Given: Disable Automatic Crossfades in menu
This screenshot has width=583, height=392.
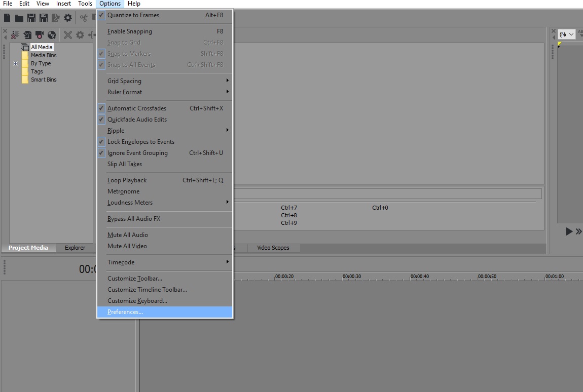Looking at the screenshot, I should [136, 108].
